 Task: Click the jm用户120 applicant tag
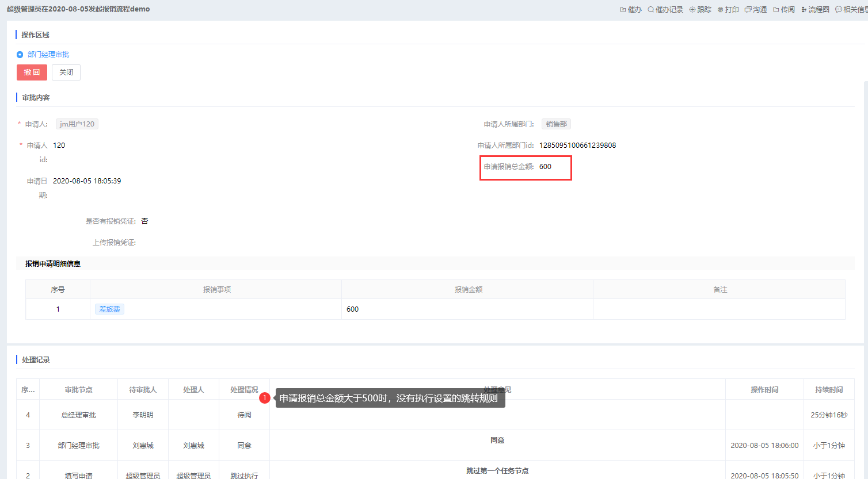click(x=77, y=124)
